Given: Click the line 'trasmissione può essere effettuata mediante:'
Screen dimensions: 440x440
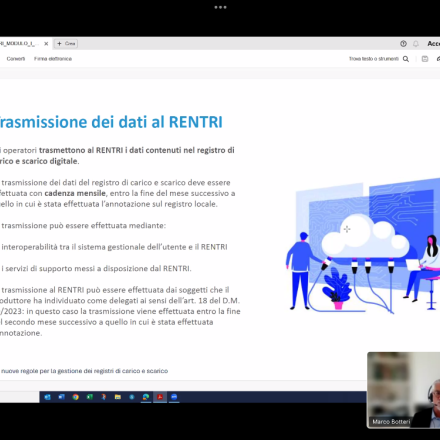Looking at the screenshot, I should pos(83,226).
